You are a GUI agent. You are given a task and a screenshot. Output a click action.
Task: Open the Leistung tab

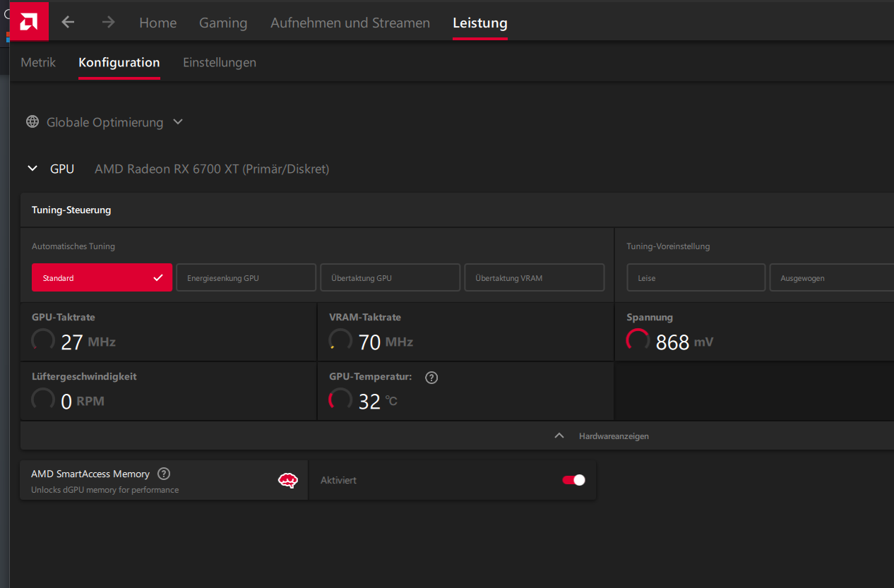480,23
